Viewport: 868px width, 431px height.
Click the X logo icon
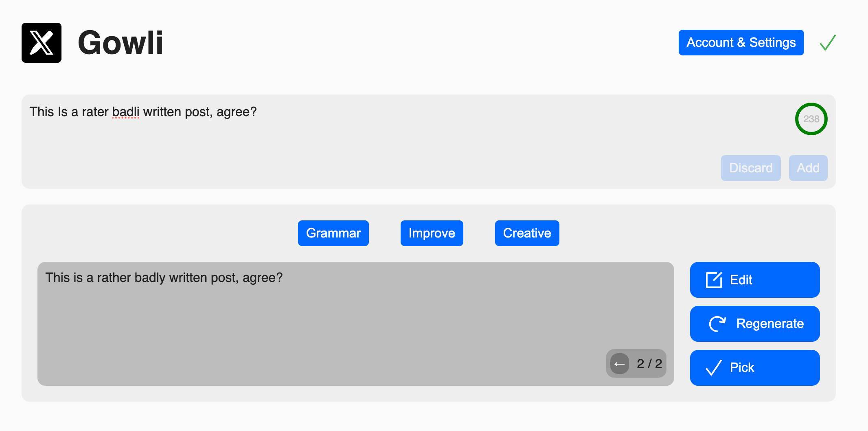pyautogui.click(x=42, y=43)
